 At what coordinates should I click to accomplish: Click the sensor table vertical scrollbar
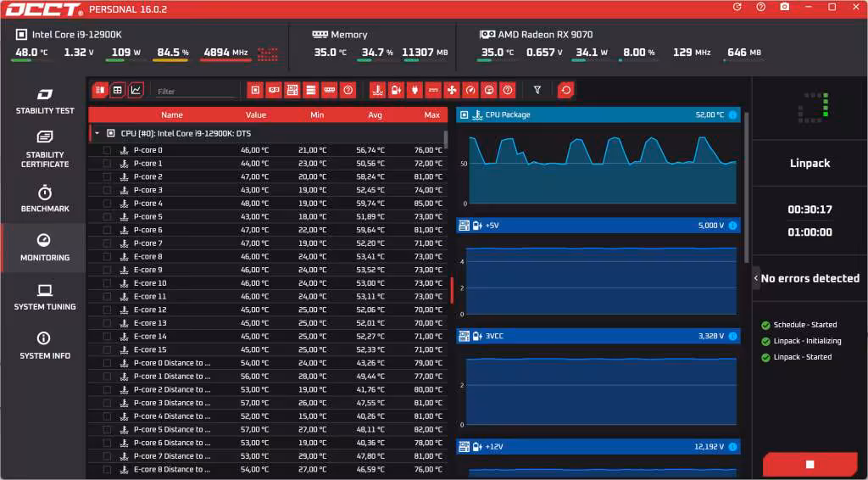[446, 140]
